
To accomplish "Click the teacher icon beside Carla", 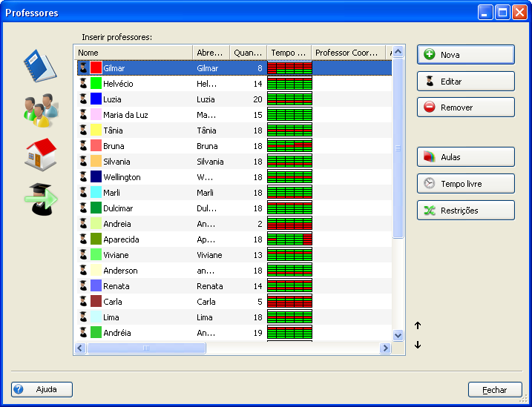I will click(83, 302).
